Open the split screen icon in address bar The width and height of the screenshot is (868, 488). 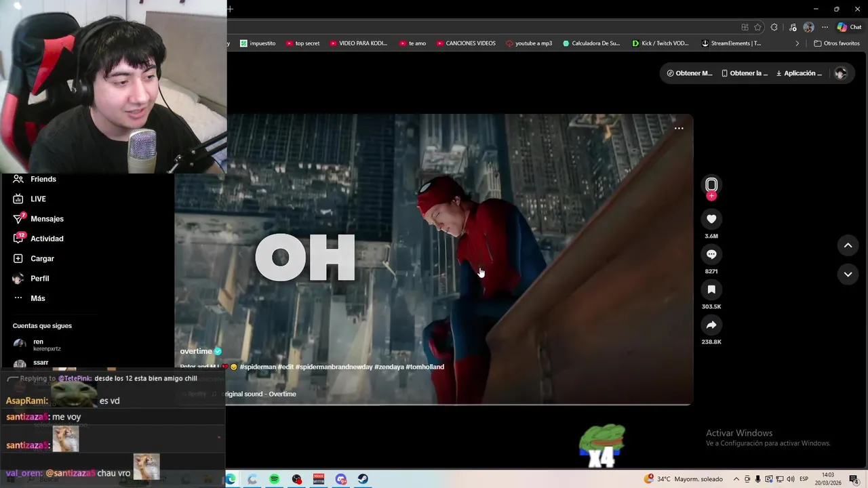[x=745, y=27]
